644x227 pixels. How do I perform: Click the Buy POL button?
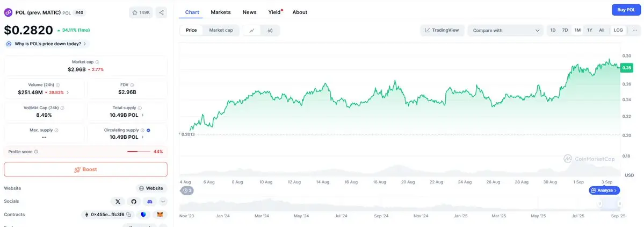coord(626,10)
